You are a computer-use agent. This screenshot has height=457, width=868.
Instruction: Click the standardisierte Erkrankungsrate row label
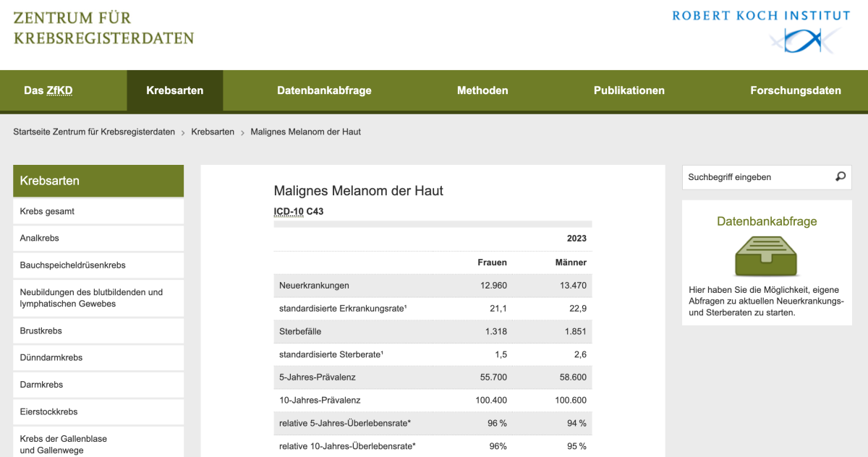[343, 309]
